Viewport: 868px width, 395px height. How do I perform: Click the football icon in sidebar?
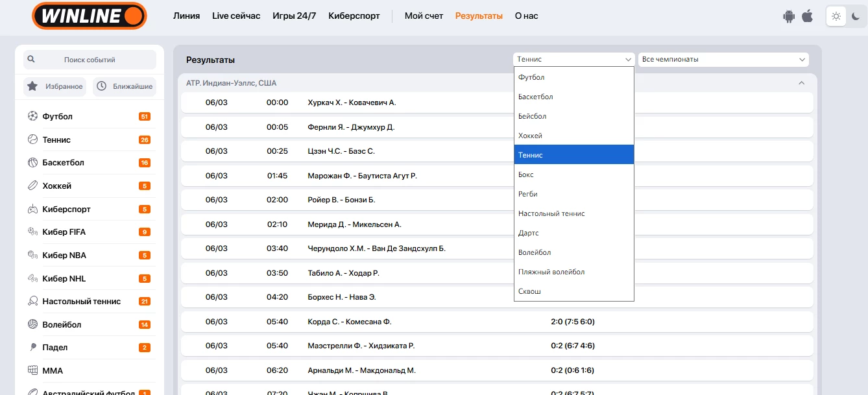(x=32, y=117)
